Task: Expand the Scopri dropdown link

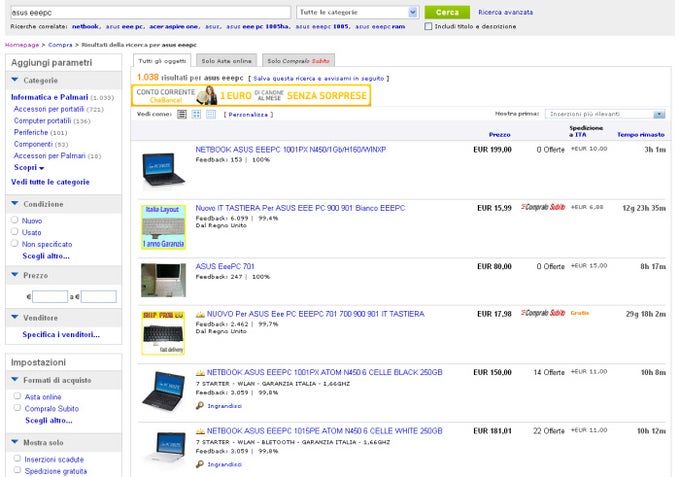Action: (x=29, y=167)
